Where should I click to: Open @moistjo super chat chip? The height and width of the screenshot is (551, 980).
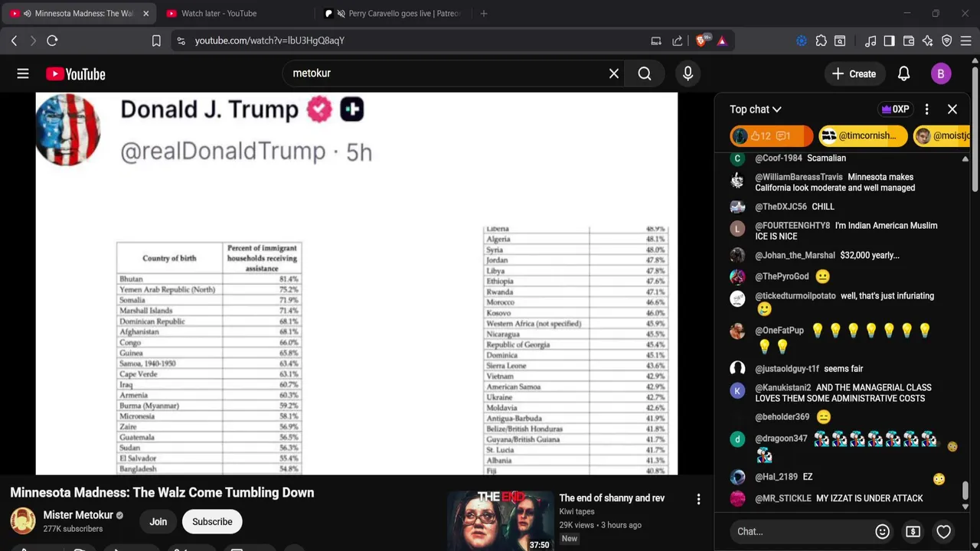pos(942,136)
